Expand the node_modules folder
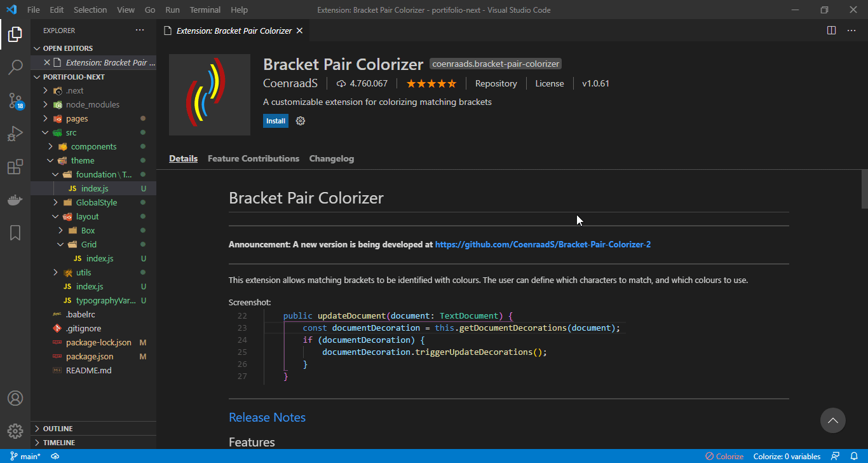This screenshot has height=463, width=868. tap(93, 104)
